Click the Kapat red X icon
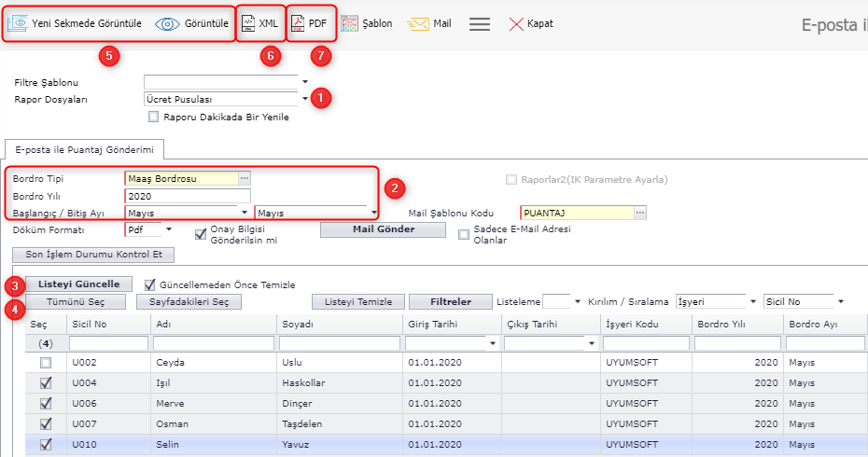 pos(515,24)
